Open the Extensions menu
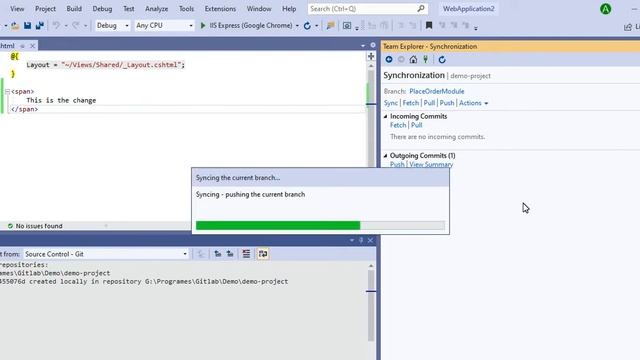The height and width of the screenshot is (360, 640). pos(220,9)
